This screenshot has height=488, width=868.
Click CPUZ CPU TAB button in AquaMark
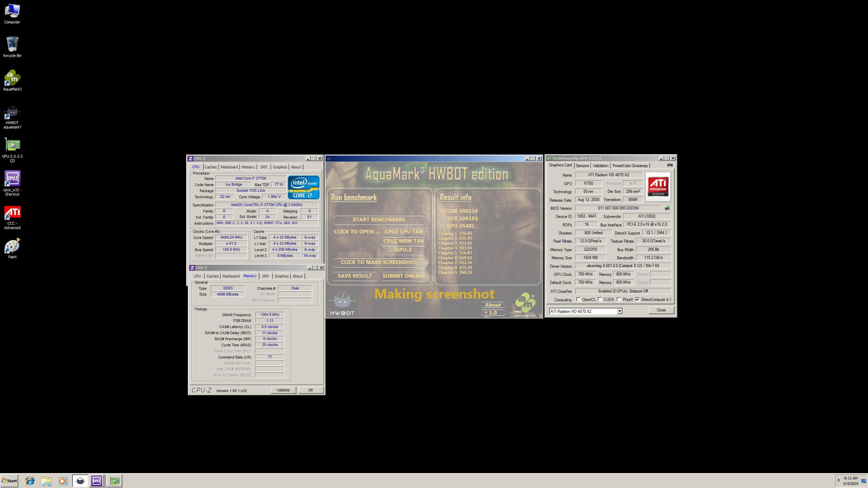403,232
